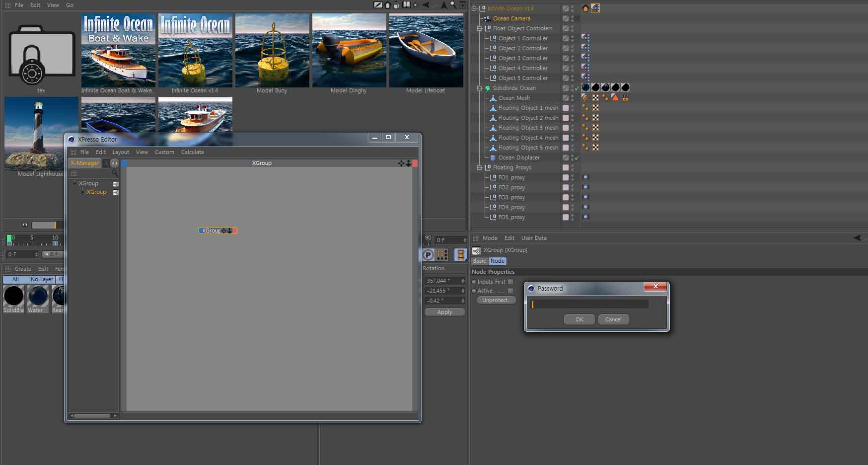The height and width of the screenshot is (465, 868).
Task: Click the X-Manager search magnifier icon
Action: 115,173
